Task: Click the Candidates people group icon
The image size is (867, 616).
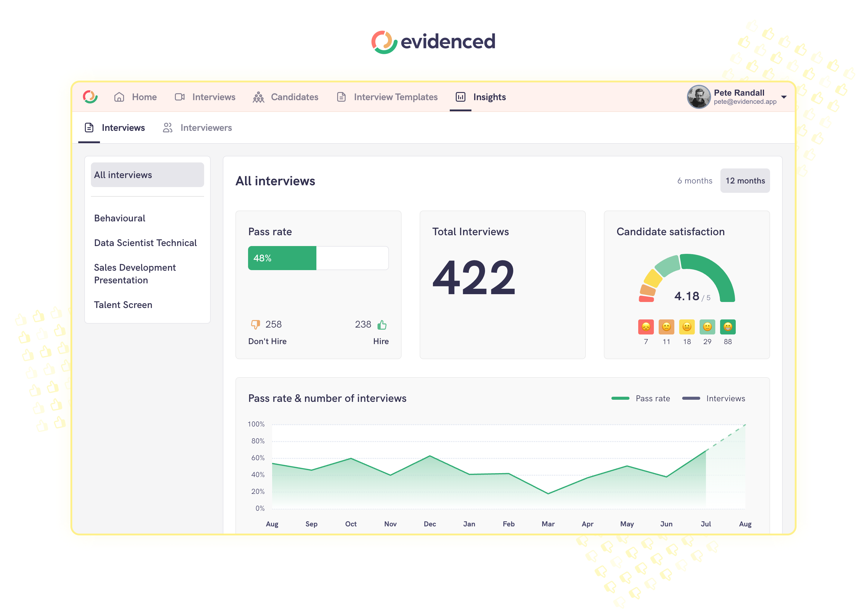Action: [x=259, y=97]
